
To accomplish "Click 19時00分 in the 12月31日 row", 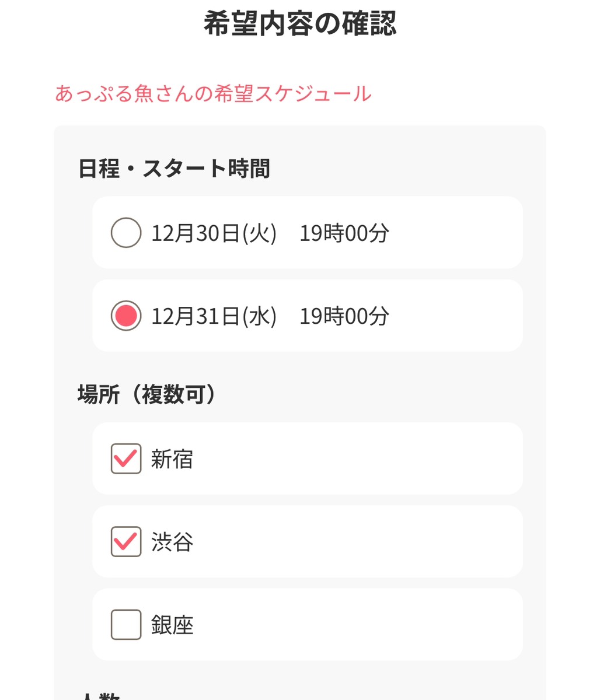I will [x=344, y=316].
